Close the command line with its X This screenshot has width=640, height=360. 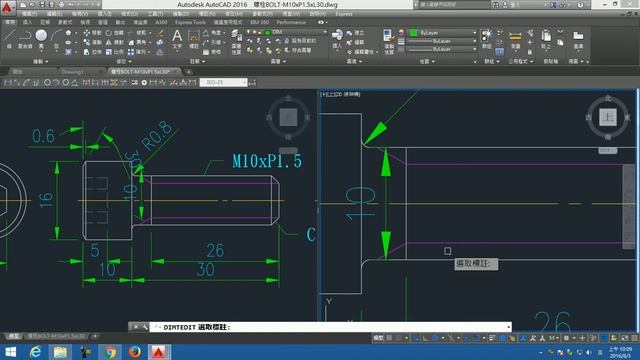136,327
